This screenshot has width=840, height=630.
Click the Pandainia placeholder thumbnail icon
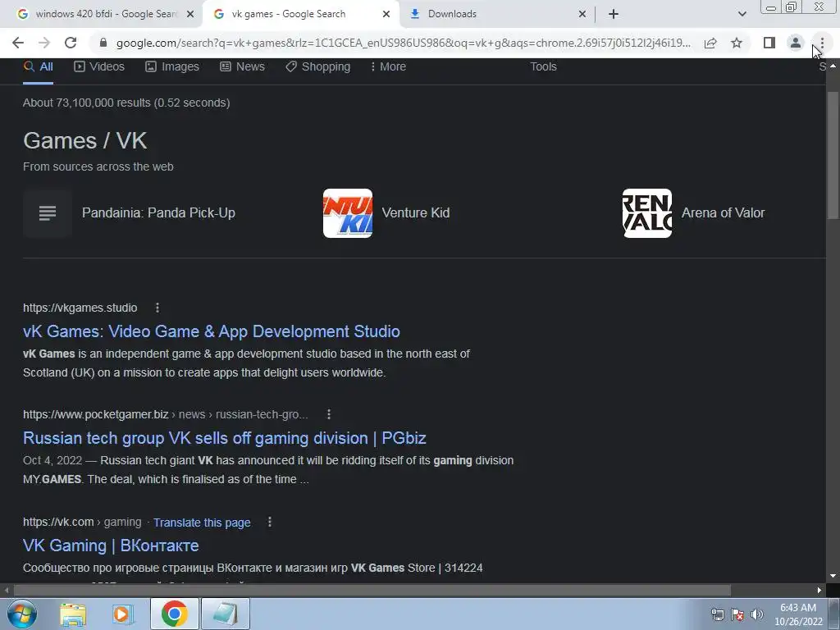(48, 213)
